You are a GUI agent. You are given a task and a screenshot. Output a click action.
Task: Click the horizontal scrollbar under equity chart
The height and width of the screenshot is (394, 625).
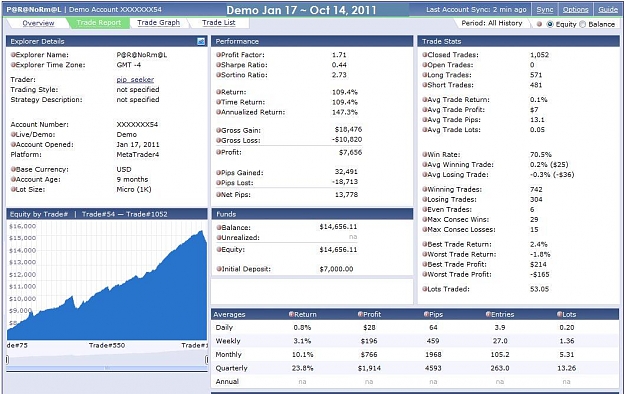point(107,368)
